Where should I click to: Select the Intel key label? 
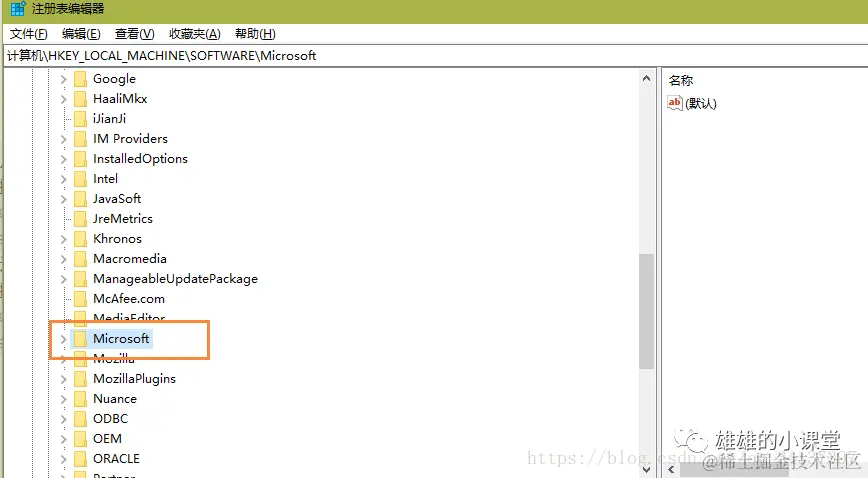coord(105,179)
